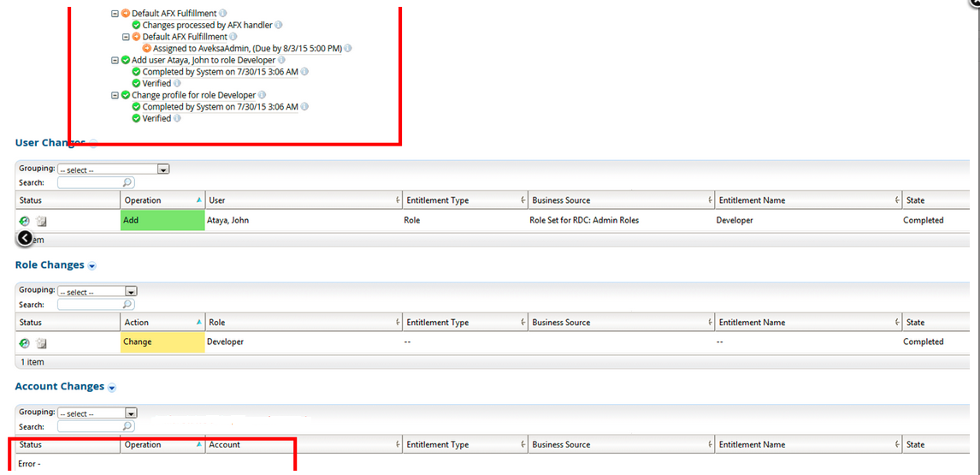Click search magnifier icon in User Changes
The image size is (980, 475).
[127, 182]
